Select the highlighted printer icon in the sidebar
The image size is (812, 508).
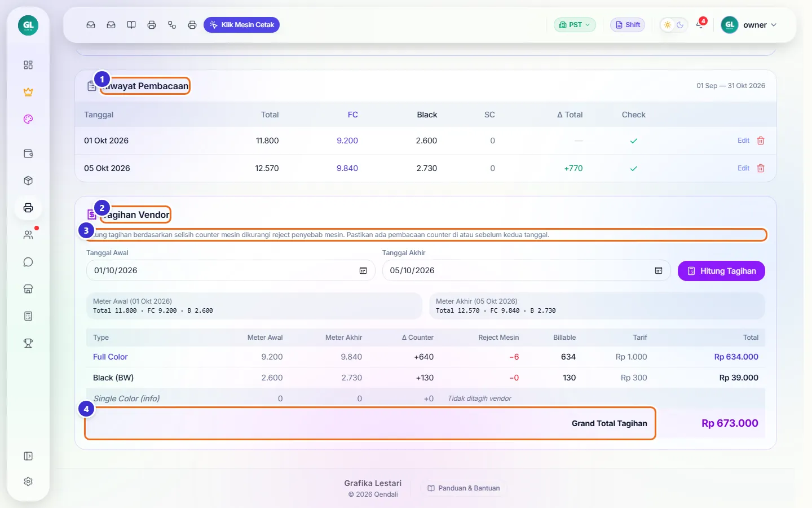point(28,208)
